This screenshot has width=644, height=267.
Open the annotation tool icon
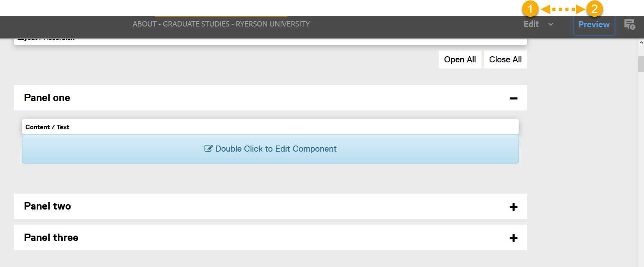(630, 25)
